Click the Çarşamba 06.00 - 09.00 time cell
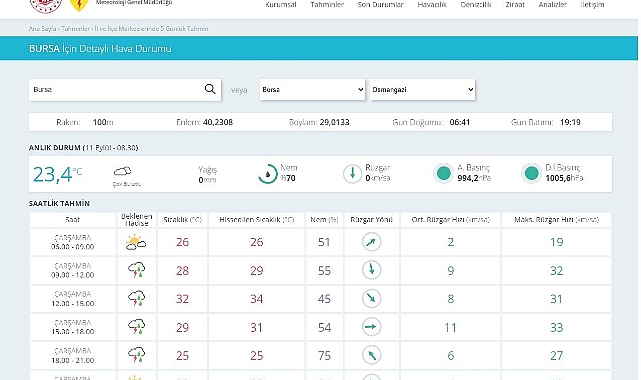641x380 pixels. 73,242
